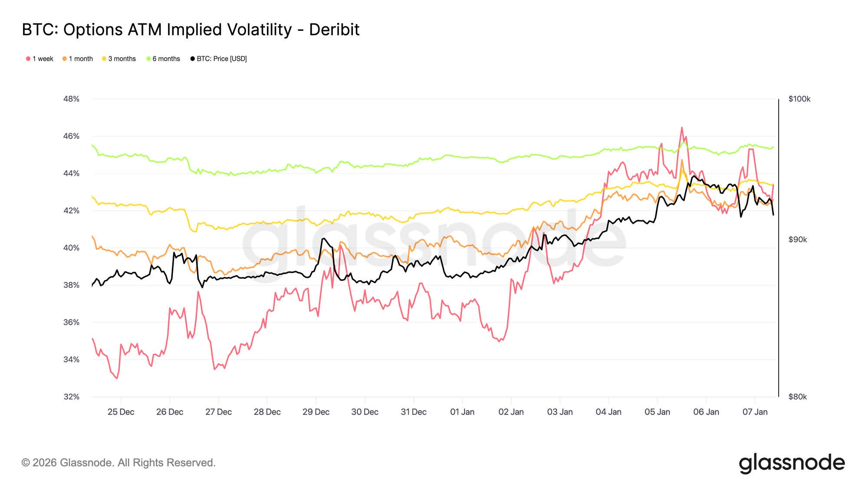Select the 25 Dec date tick
Screen dimensions: 868x488
pos(121,412)
